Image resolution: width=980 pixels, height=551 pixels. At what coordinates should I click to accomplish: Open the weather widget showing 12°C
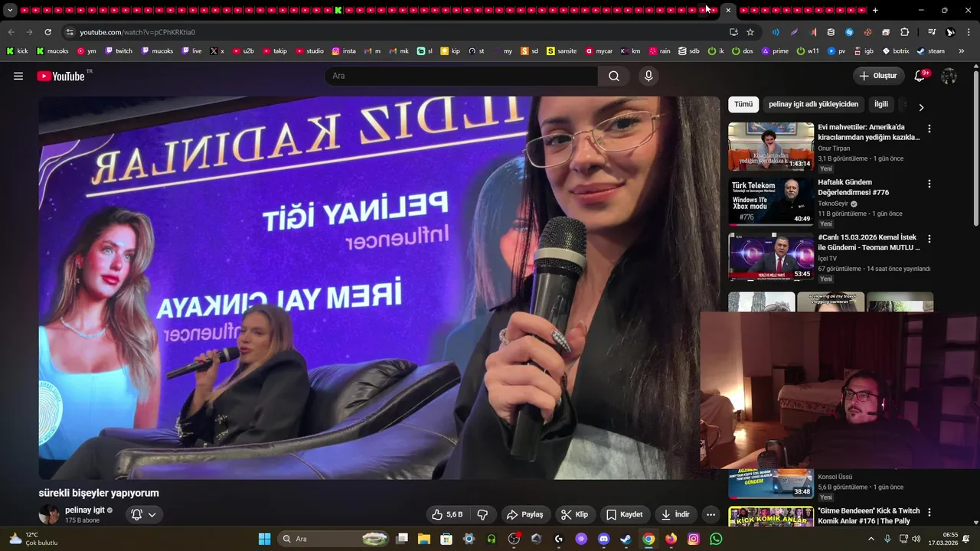tap(32, 539)
